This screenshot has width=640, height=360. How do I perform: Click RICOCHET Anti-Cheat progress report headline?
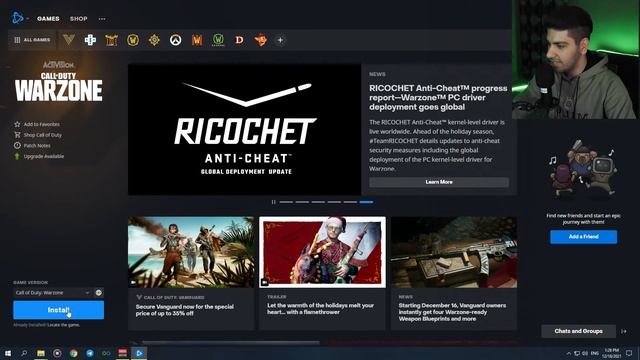(x=438, y=98)
